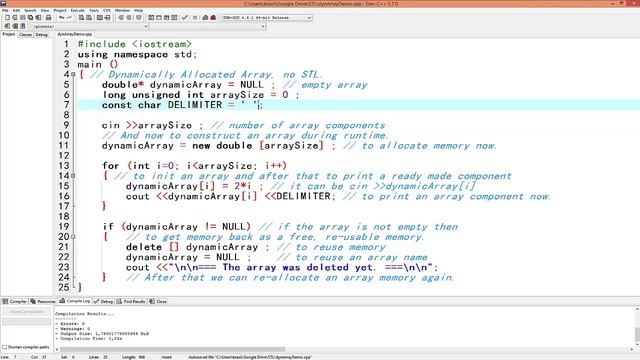640x360 pixels.
Task: Click the compile progress bar
Action: click(27, 322)
